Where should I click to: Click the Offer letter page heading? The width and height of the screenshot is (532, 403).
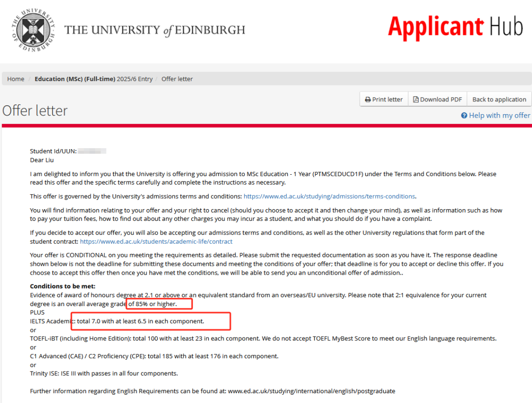[35, 111]
